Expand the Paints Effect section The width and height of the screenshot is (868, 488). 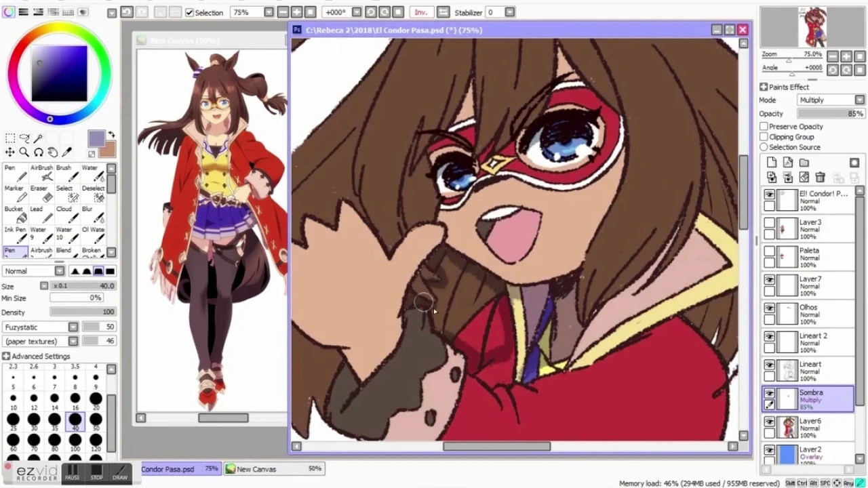(764, 87)
